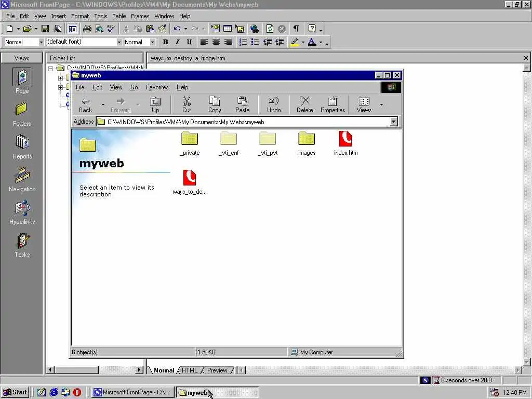The width and height of the screenshot is (532, 399).
Task: Click the New Page icon in FrontPage toolbar
Action: pyautogui.click(x=9, y=29)
